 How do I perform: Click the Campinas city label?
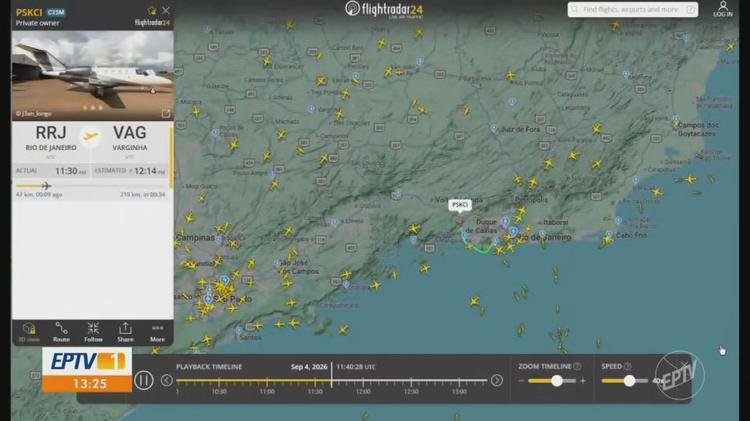pyautogui.click(x=196, y=237)
